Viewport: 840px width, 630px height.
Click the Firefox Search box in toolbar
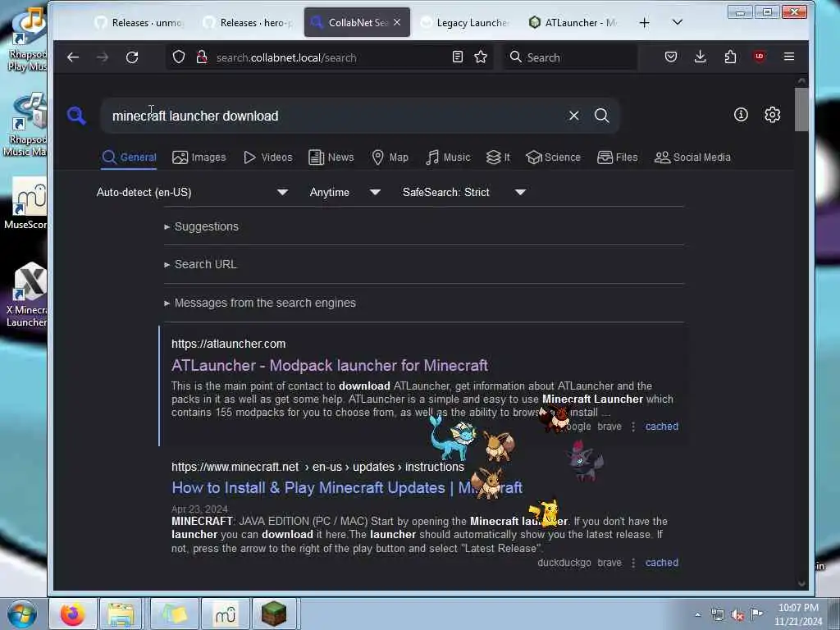coord(570,57)
